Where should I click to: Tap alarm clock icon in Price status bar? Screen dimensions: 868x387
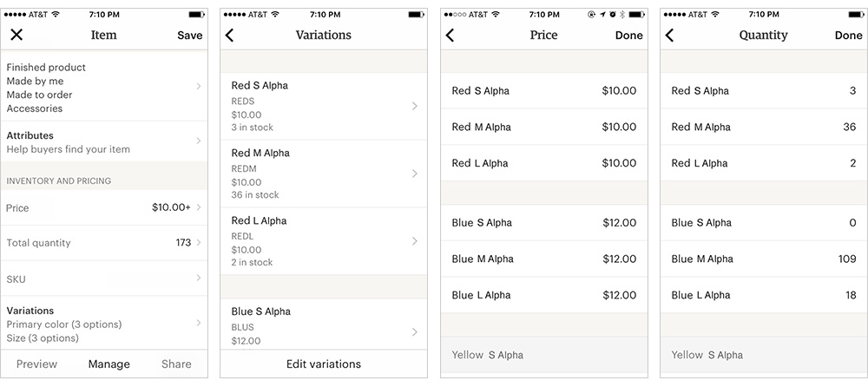pos(612,15)
